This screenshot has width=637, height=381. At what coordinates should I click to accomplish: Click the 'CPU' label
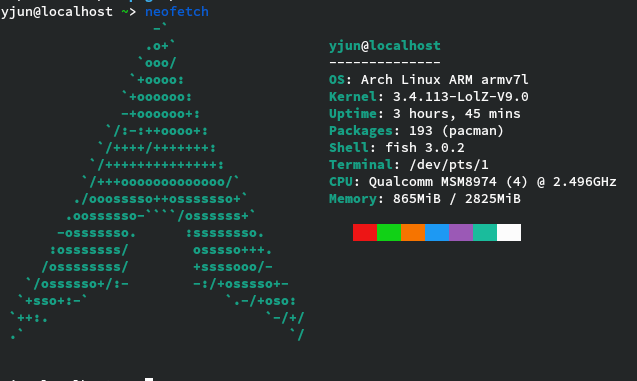point(341,182)
